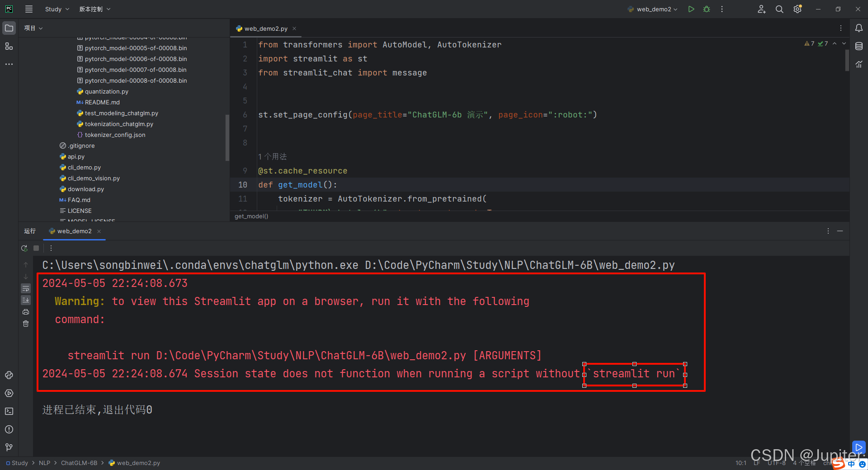The image size is (868, 470).
Task: Close the web_demo2.py editor tab
Action: [x=294, y=28]
